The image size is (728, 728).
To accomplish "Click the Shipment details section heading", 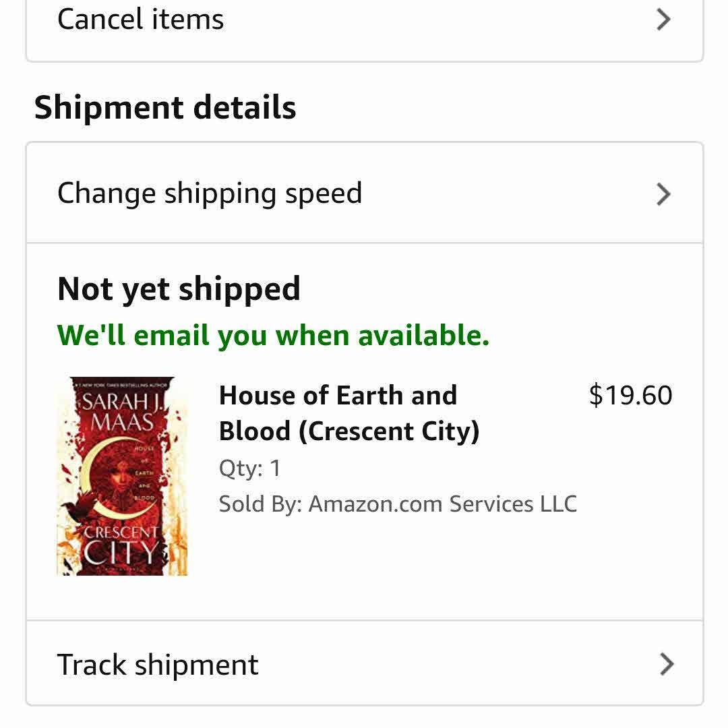I will pyautogui.click(x=165, y=108).
